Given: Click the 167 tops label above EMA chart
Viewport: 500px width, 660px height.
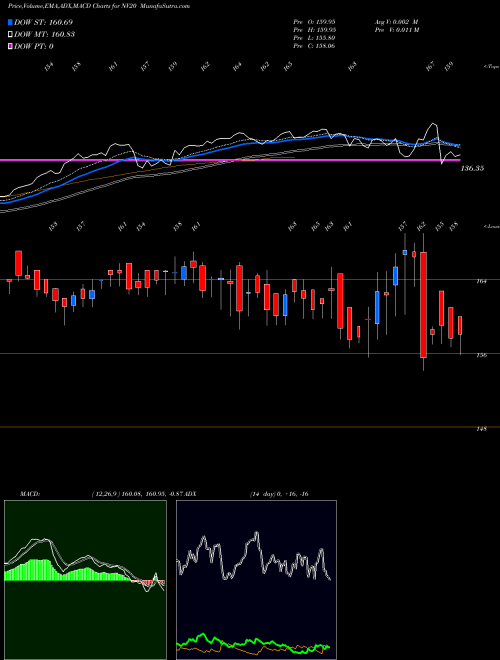Looking at the screenshot, I should [x=430, y=67].
